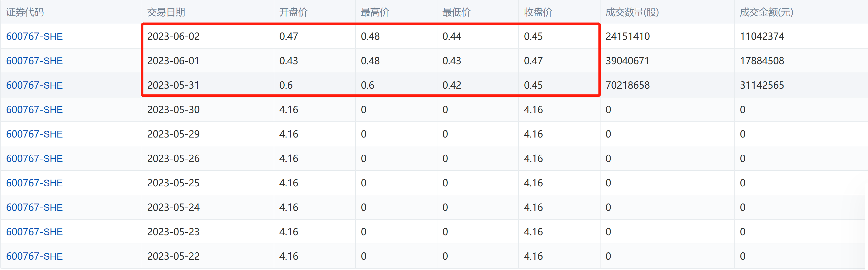Open the 600767-SHE link for 2023-05-22

tap(34, 256)
